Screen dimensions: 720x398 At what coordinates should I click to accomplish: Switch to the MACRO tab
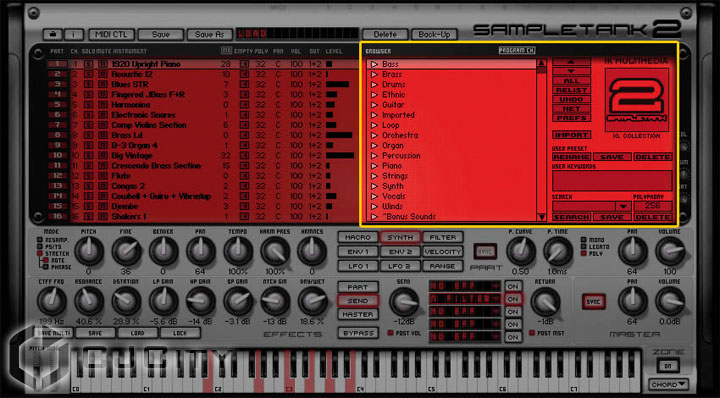coord(358,237)
